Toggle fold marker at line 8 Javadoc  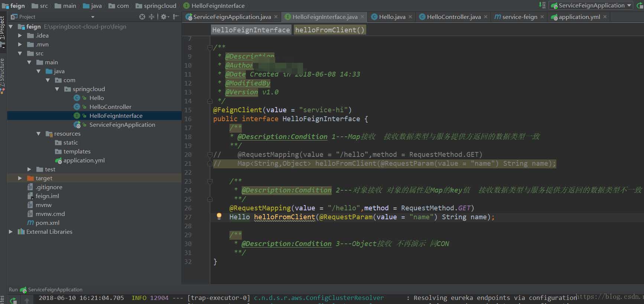210,48
